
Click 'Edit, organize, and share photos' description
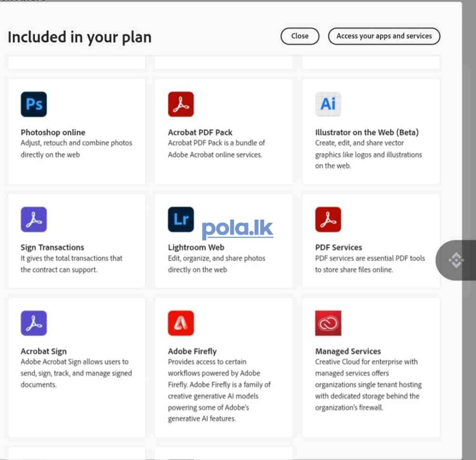[x=217, y=264]
